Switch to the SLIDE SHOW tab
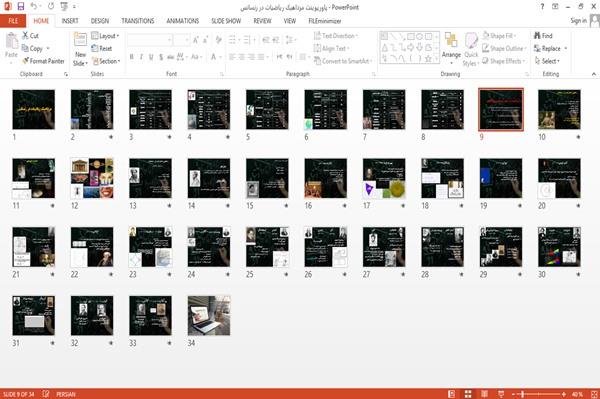This screenshot has width=600, height=399. [226, 21]
